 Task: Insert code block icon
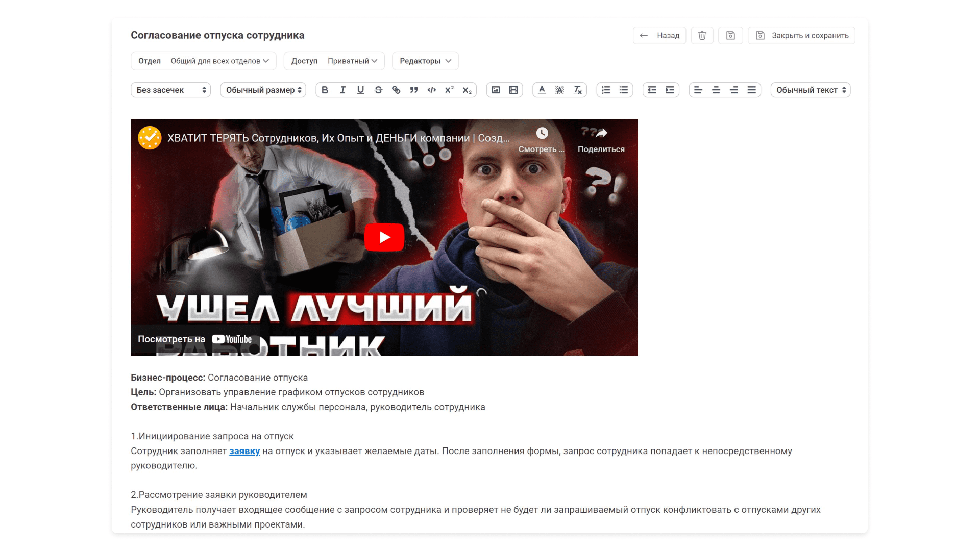point(432,90)
